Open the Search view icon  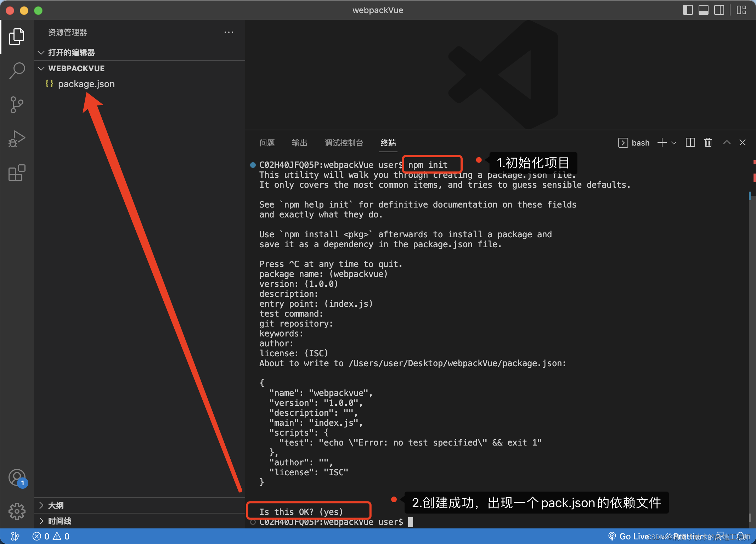tap(17, 70)
